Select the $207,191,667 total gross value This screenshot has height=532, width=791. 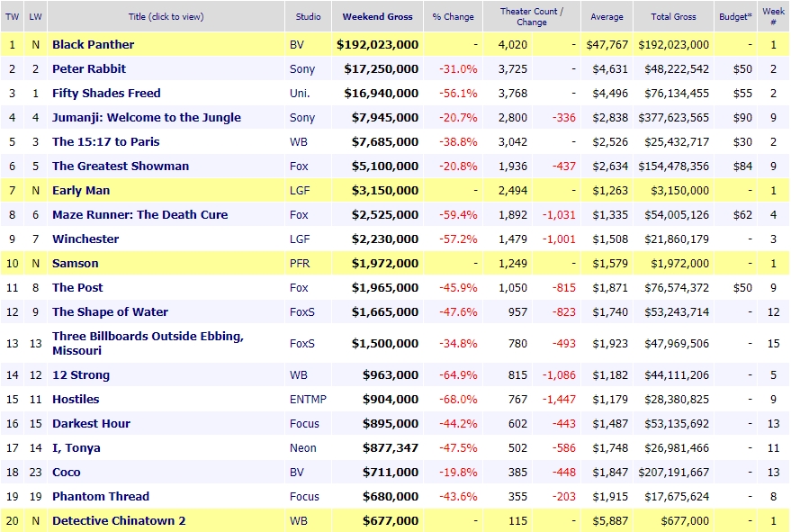[673, 472]
